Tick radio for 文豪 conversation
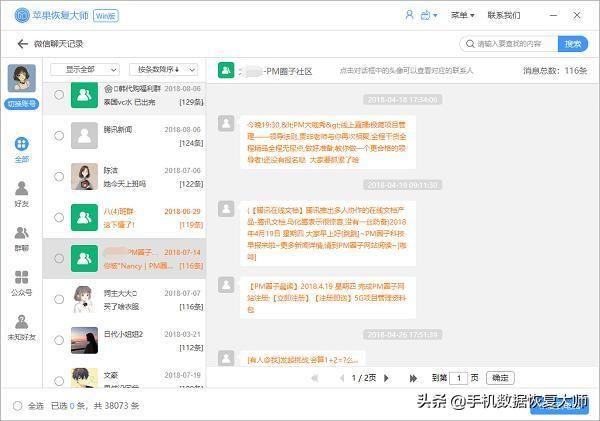 tap(59, 381)
